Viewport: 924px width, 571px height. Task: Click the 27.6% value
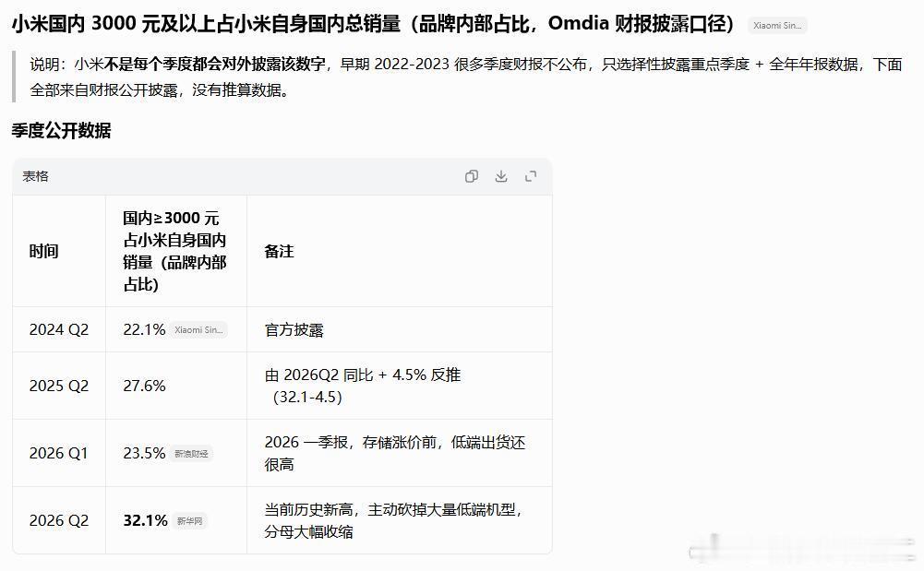(x=144, y=386)
